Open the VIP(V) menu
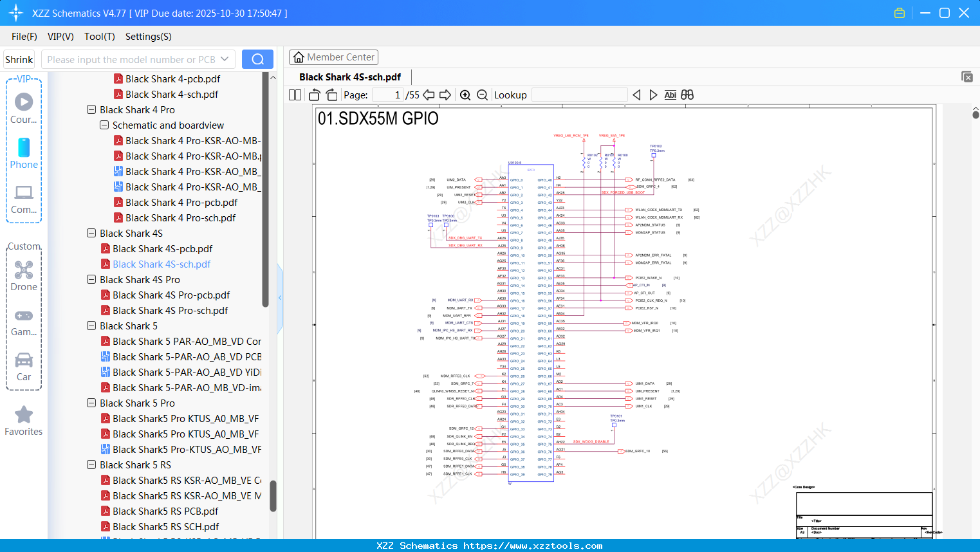The height and width of the screenshot is (552, 980). pyautogui.click(x=60, y=37)
